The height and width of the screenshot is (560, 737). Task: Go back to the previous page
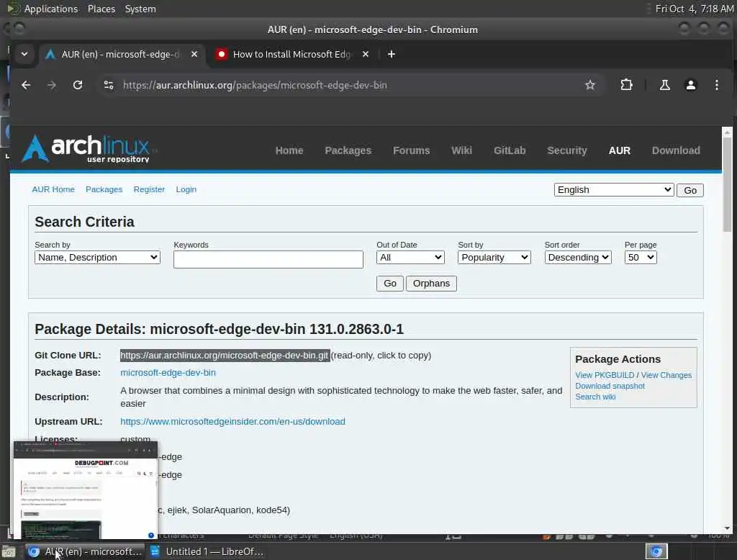(26, 85)
